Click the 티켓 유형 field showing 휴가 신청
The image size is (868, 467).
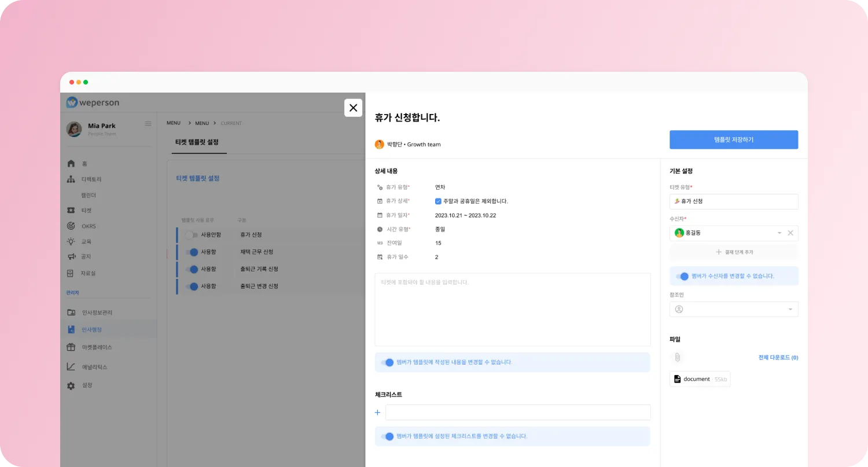click(x=734, y=201)
